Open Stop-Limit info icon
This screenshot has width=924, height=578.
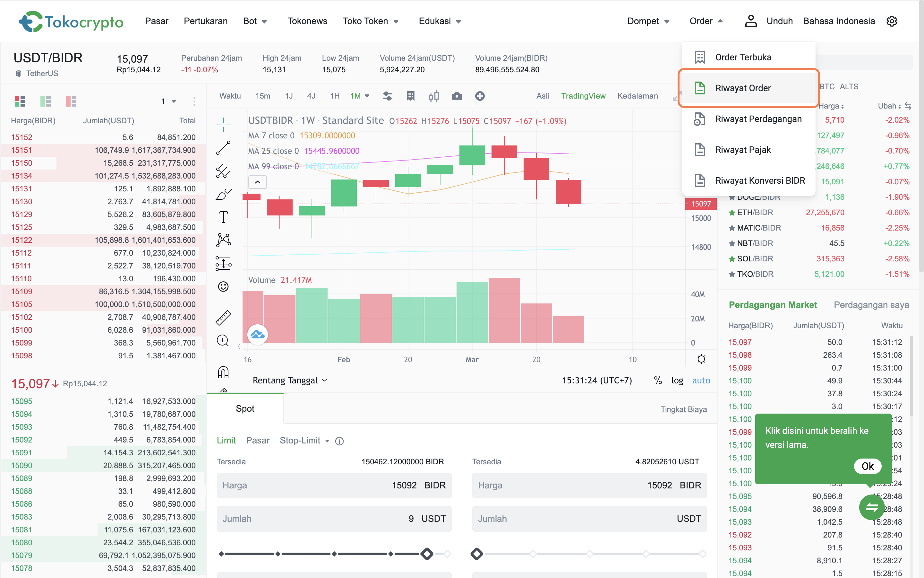339,441
